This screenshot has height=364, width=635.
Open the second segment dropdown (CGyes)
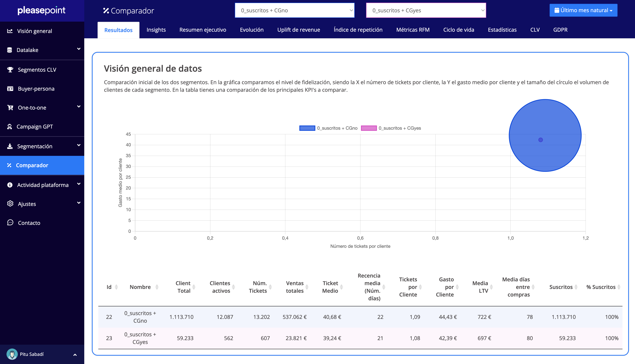pos(426,10)
